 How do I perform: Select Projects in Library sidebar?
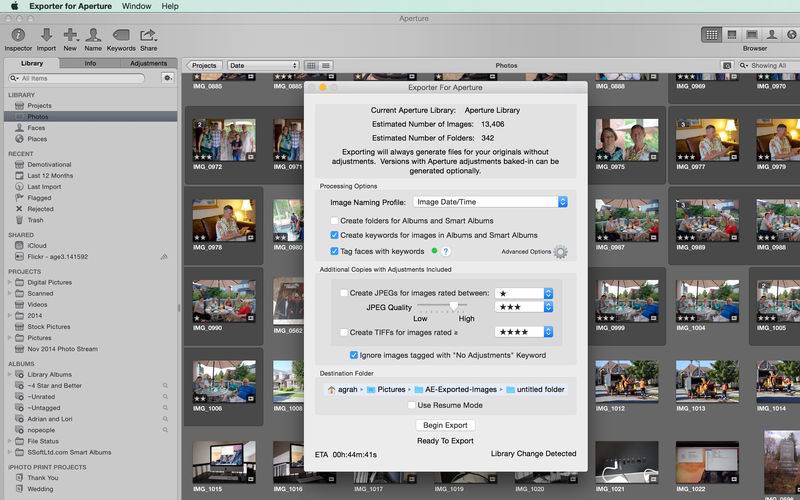(x=39, y=106)
